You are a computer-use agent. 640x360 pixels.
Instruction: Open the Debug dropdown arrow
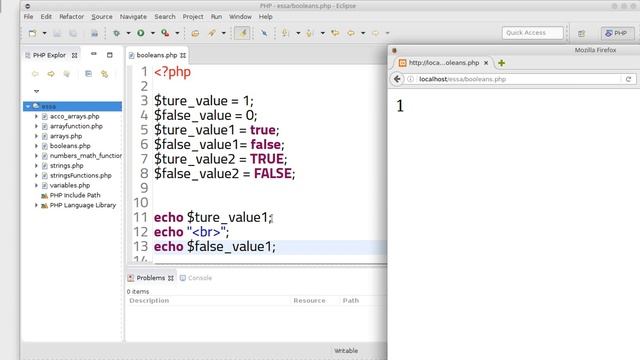pos(128,33)
